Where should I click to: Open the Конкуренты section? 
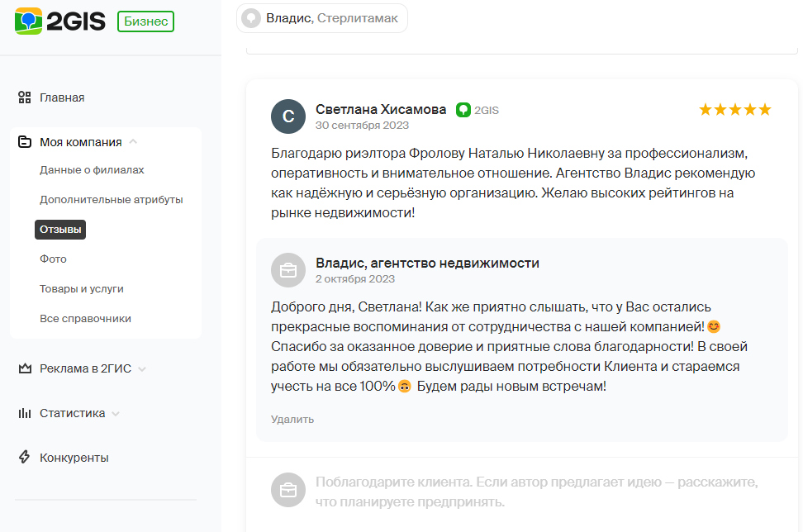click(74, 458)
